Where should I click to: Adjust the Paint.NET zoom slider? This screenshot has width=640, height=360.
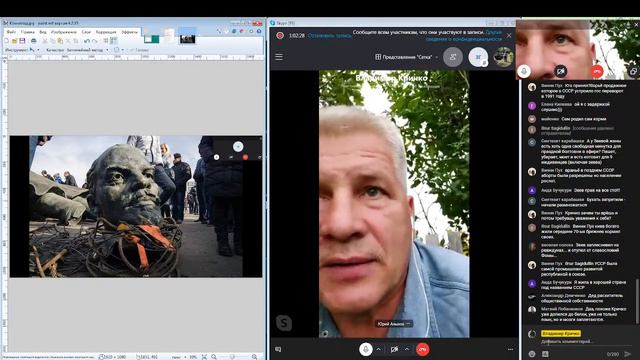tap(233, 357)
